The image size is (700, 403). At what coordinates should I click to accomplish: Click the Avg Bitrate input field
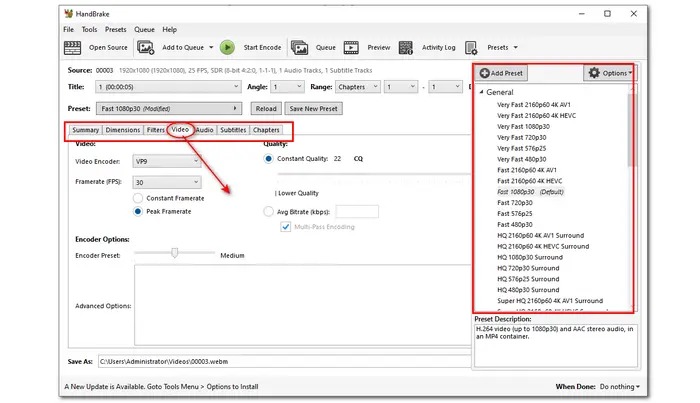(x=357, y=212)
